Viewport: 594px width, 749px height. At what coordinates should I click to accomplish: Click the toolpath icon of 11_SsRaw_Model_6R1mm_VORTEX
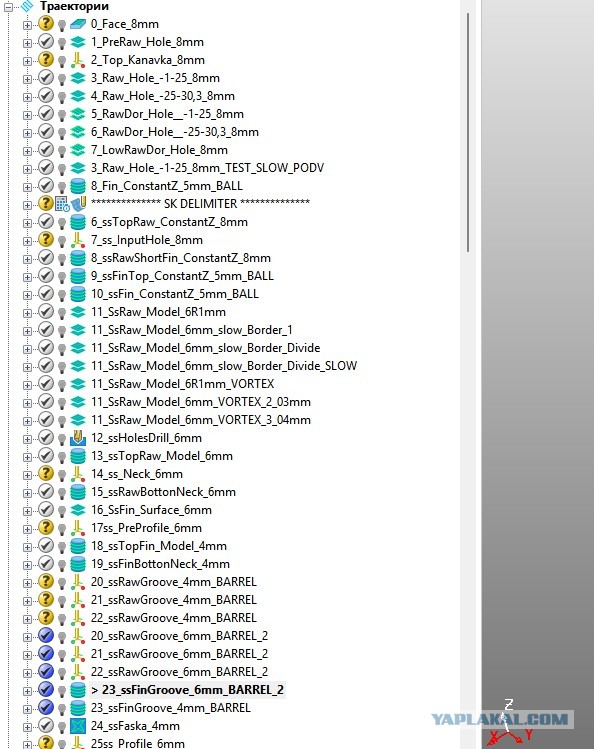[77, 384]
